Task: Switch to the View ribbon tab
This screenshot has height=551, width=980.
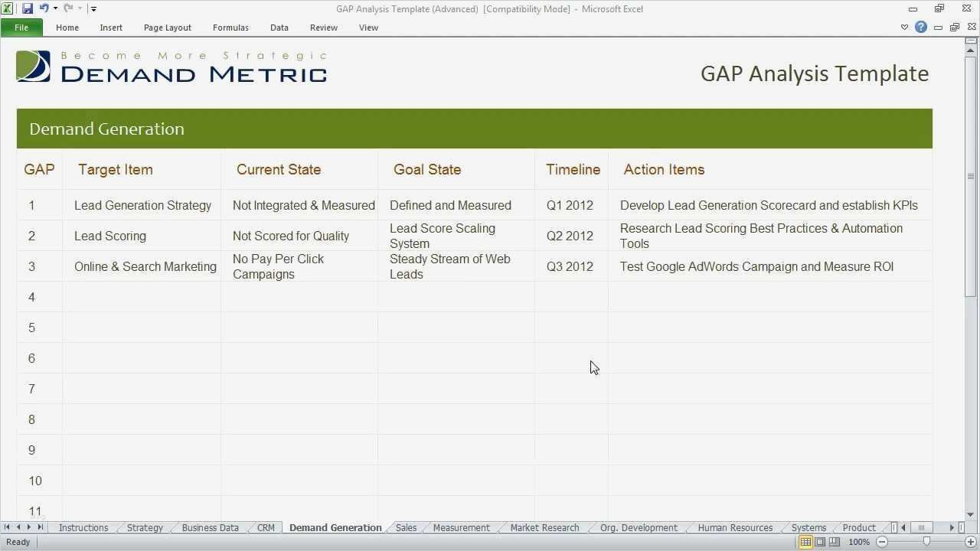Action: (368, 28)
